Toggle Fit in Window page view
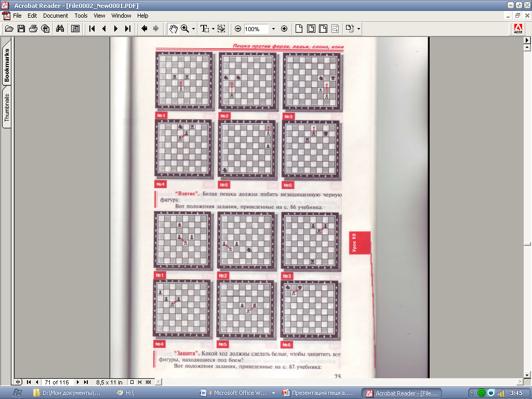 [x=311, y=29]
